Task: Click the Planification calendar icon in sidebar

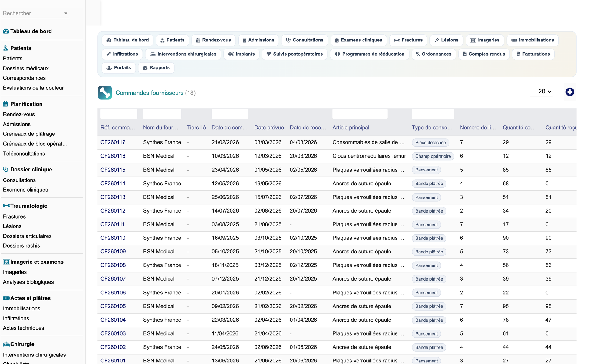Action: [x=5, y=104]
